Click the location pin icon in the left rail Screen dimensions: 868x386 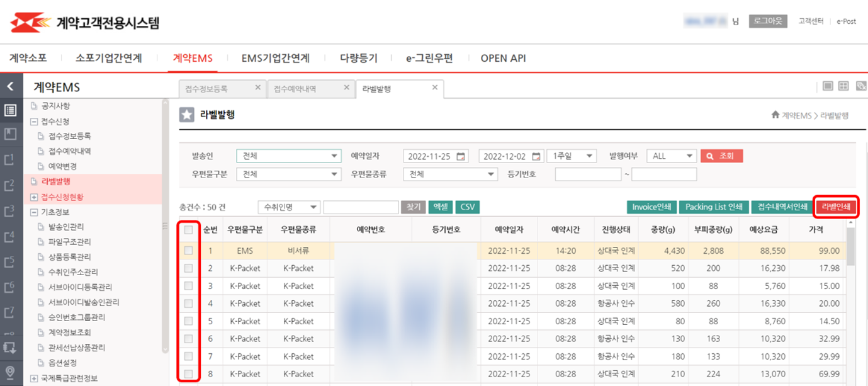[x=10, y=372]
